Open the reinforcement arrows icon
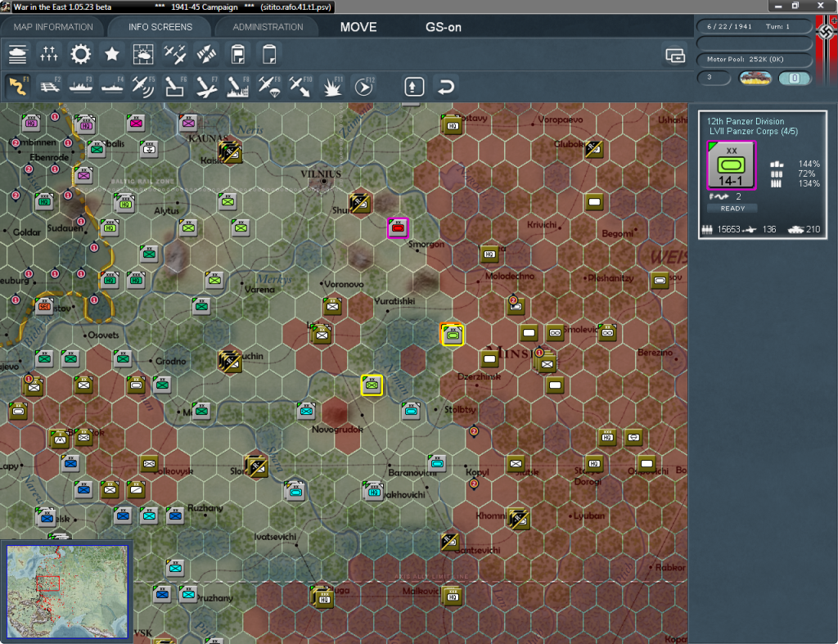 (x=206, y=54)
